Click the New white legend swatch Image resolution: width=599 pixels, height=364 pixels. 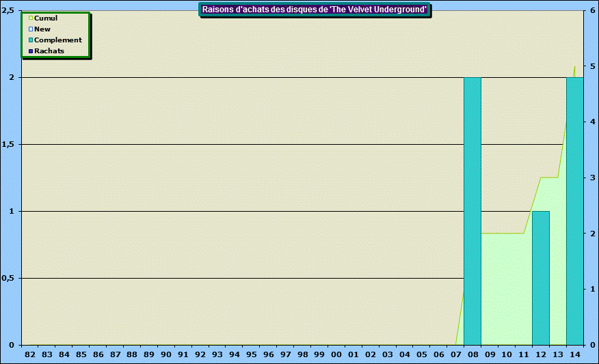(x=31, y=29)
